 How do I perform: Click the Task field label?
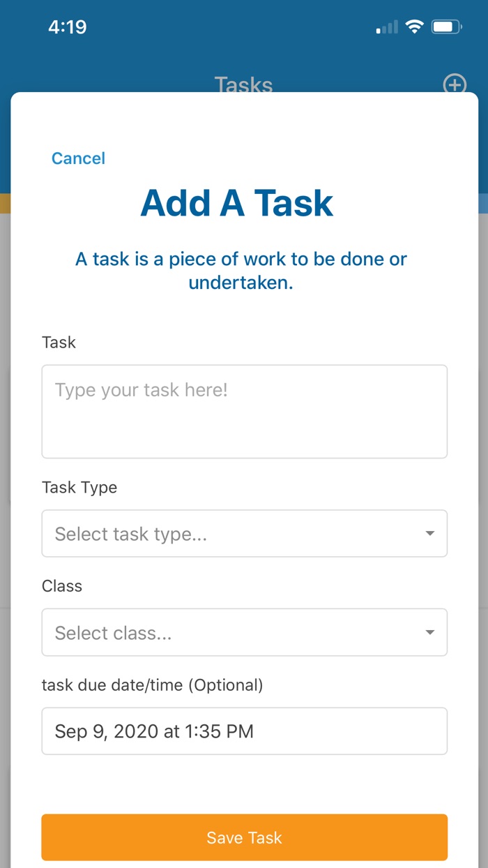[59, 343]
